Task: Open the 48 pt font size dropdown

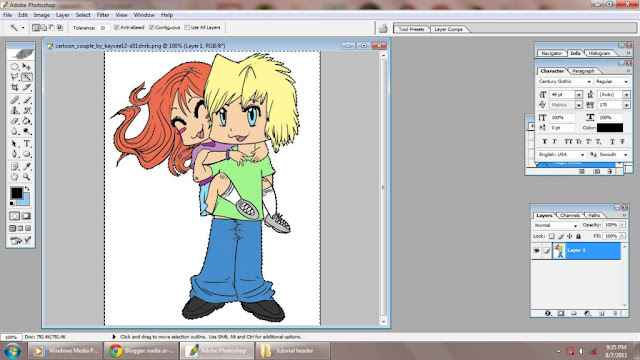Action: [579, 95]
